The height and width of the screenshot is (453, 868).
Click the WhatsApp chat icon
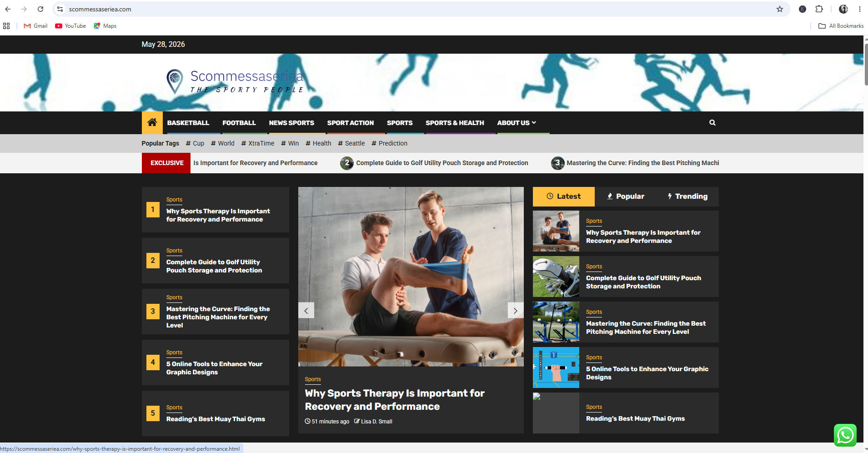pyautogui.click(x=845, y=435)
